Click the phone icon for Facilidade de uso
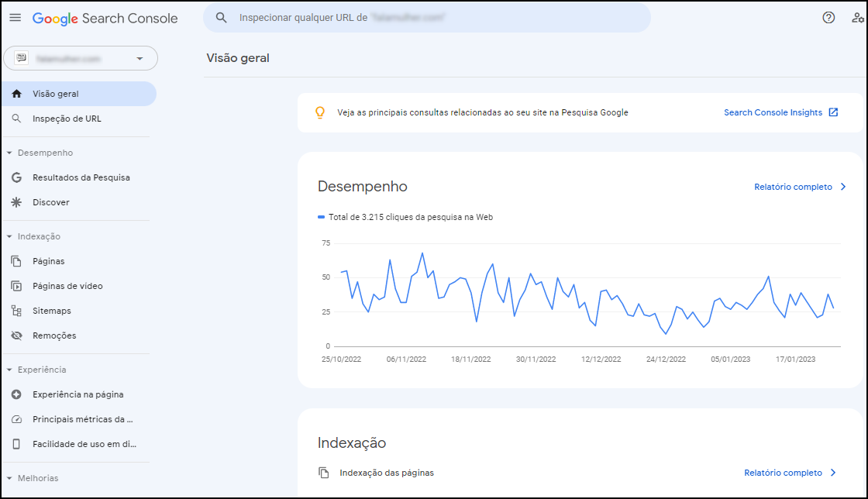 click(x=16, y=444)
